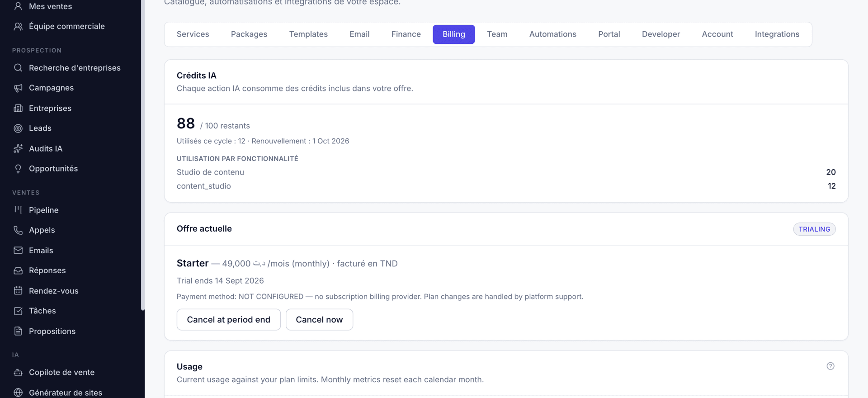Click the Cancel now button
This screenshot has height=398, width=868.
click(x=319, y=320)
